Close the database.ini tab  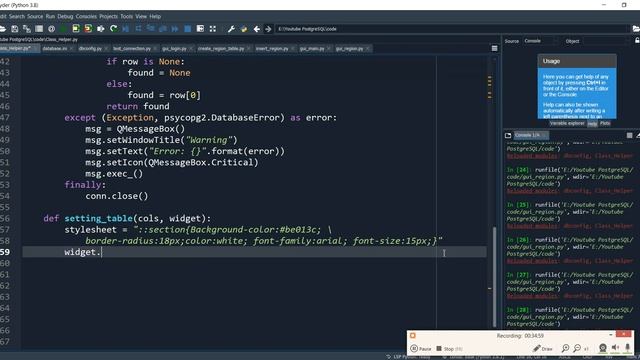[71, 49]
